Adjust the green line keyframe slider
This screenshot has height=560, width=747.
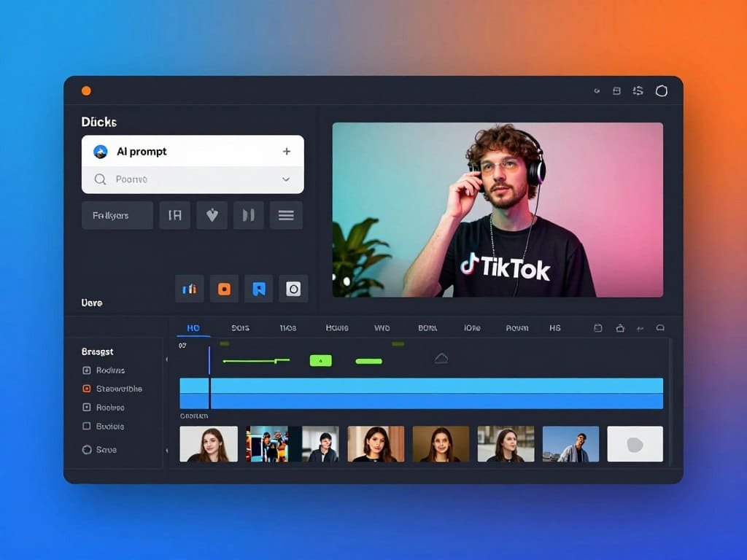pyautogui.click(x=256, y=361)
